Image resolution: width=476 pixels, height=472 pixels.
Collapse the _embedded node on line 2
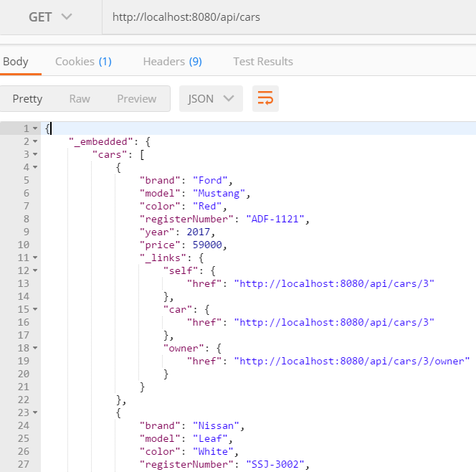click(x=35, y=141)
